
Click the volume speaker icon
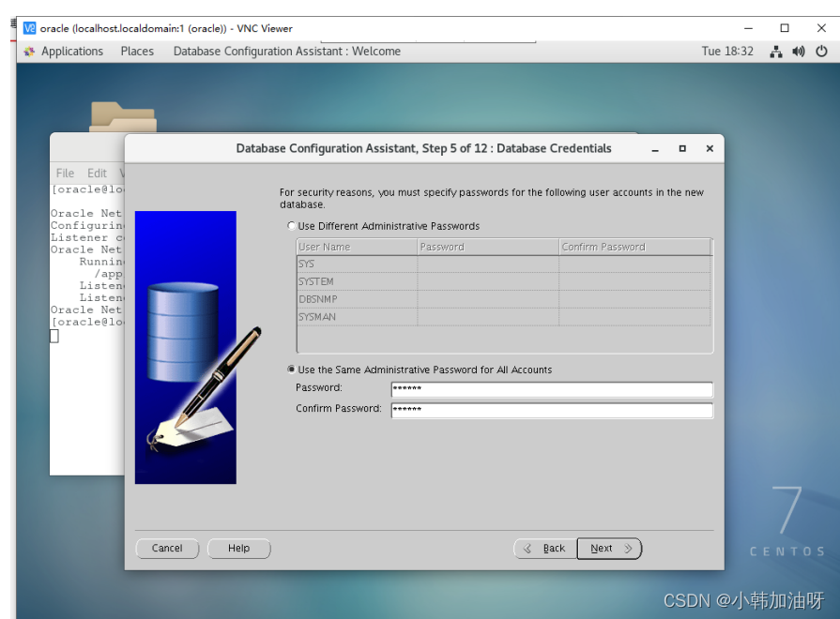coord(799,52)
